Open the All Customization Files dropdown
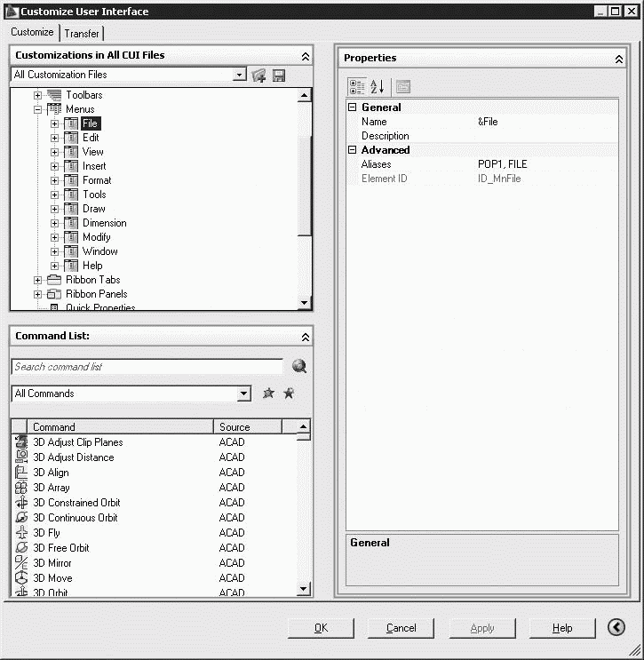The height and width of the screenshot is (660, 644). click(x=239, y=76)
